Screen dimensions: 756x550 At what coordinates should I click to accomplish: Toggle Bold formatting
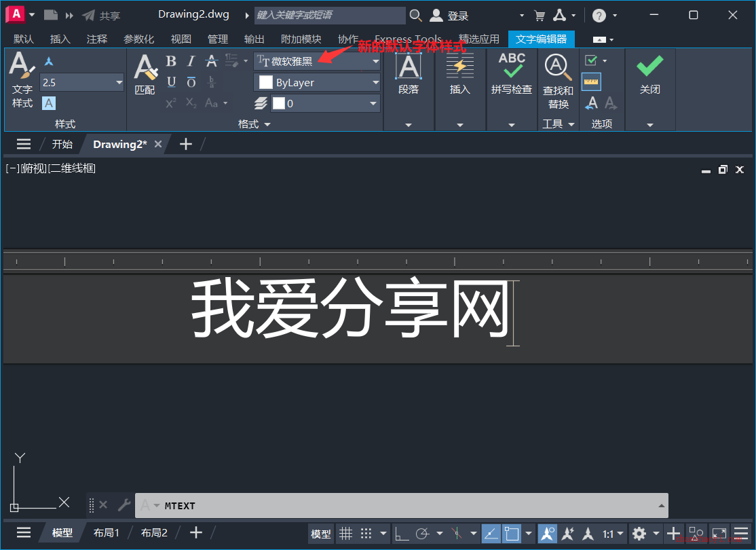pyautogui.click(x=171, y=61)
